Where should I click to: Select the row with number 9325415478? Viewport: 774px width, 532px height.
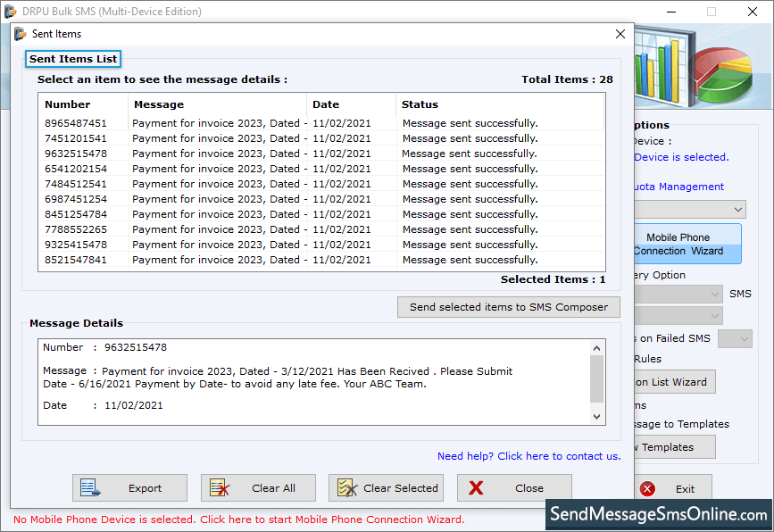[321, 245]
